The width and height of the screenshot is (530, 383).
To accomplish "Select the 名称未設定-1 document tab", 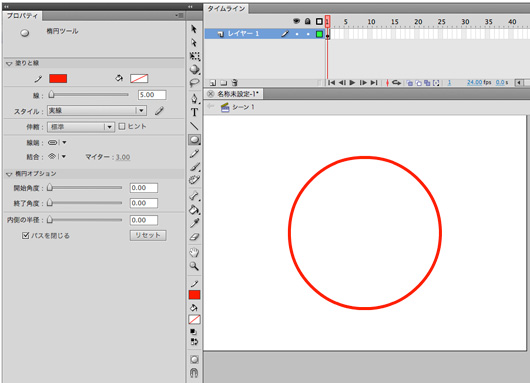I will 238,94.
